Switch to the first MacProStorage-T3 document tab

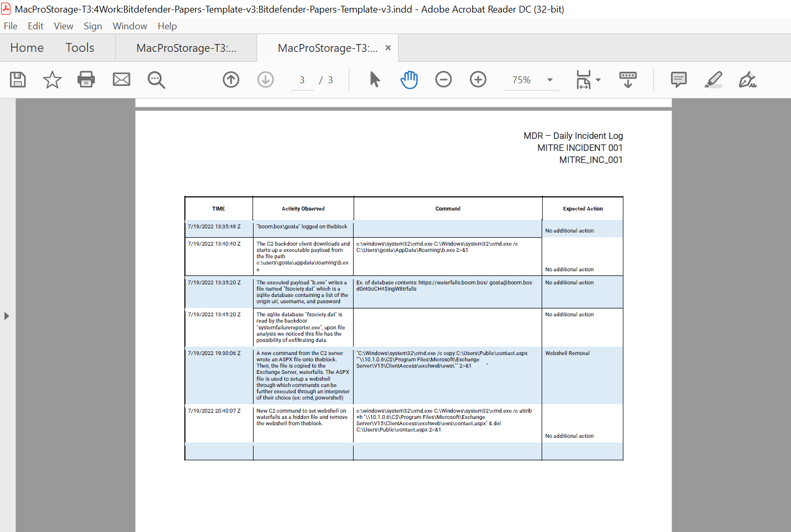coord(186,48)
